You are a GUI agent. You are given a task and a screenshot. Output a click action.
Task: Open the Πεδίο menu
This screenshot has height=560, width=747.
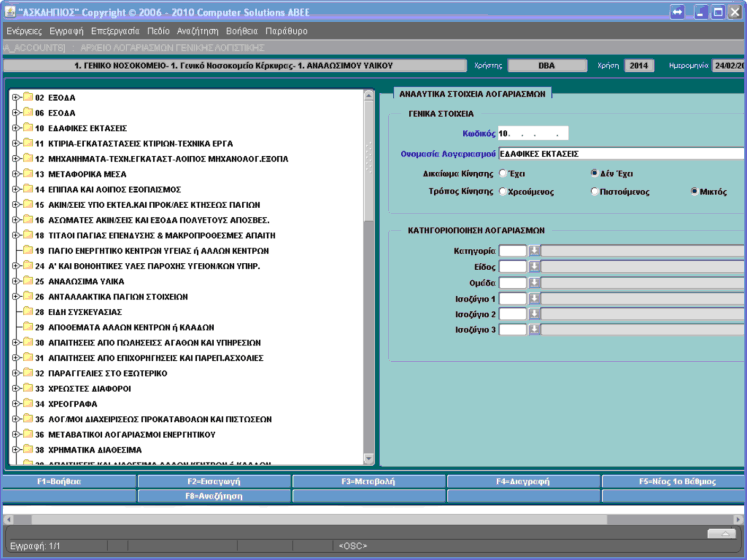158,31
